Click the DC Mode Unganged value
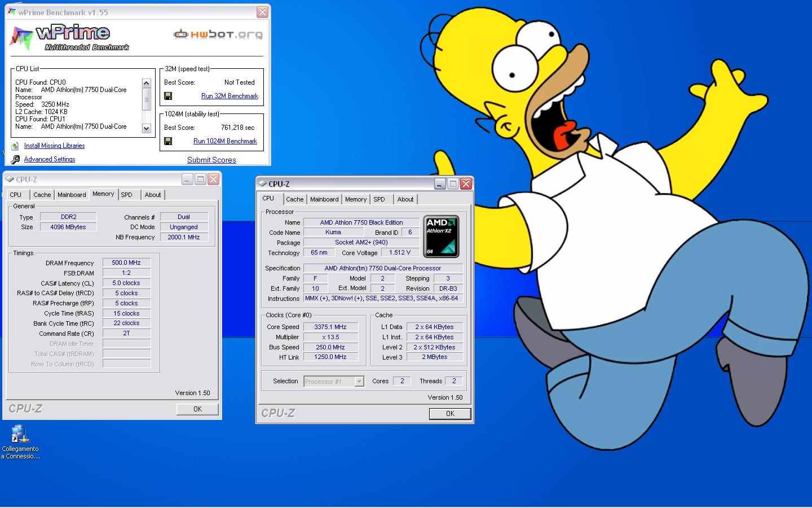 point(184,227)
